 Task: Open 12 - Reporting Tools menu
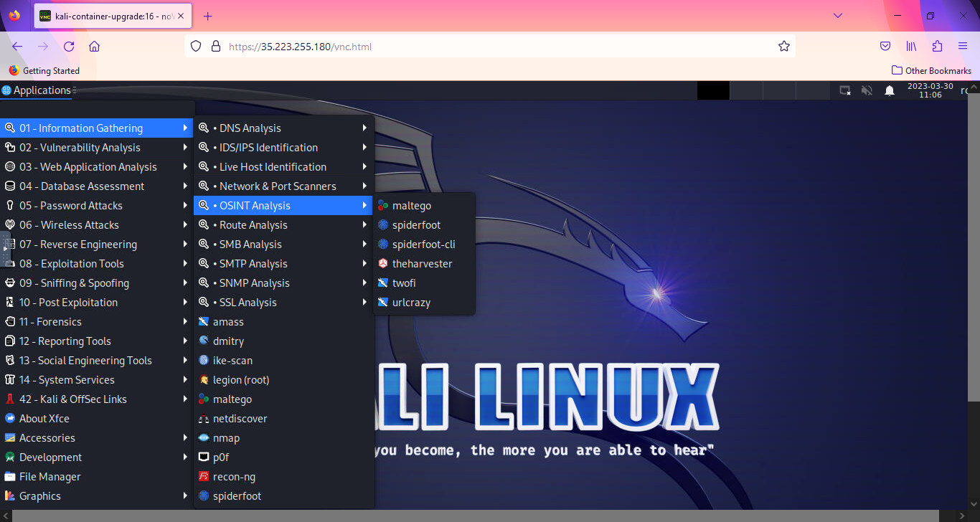pos(97,341)
